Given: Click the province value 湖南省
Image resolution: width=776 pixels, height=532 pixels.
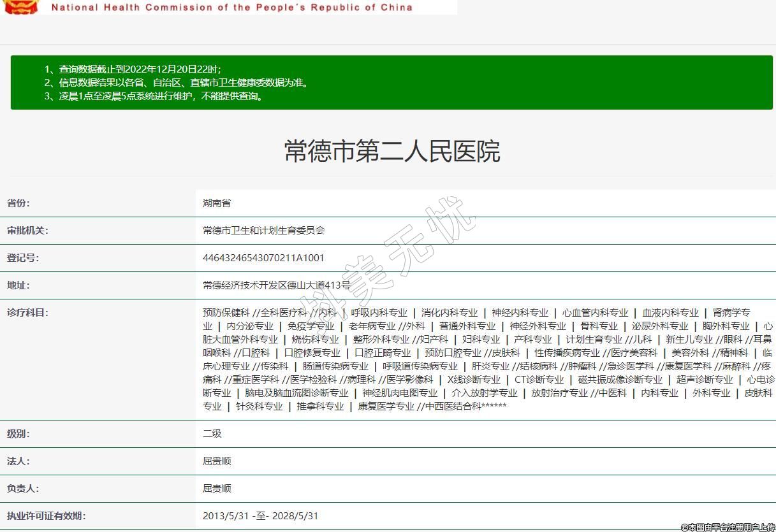Looking at the screenshot, I should pyautogui.click(x=217, y=203).
